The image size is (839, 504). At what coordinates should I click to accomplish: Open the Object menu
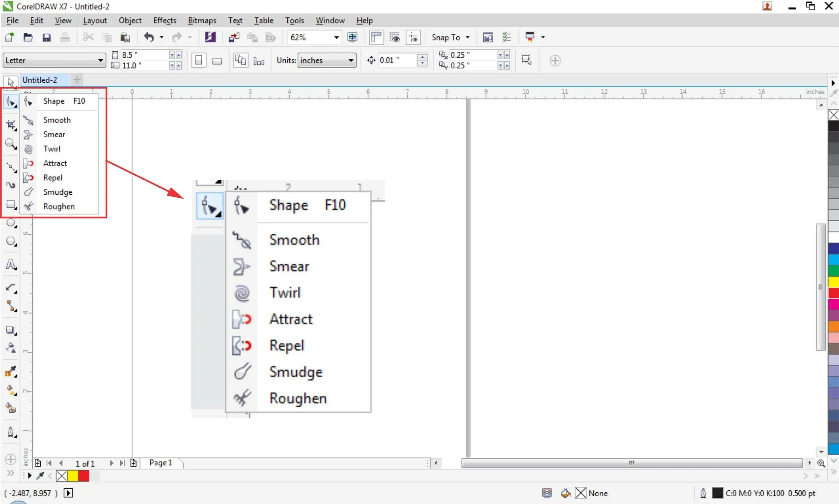[130, 21]
